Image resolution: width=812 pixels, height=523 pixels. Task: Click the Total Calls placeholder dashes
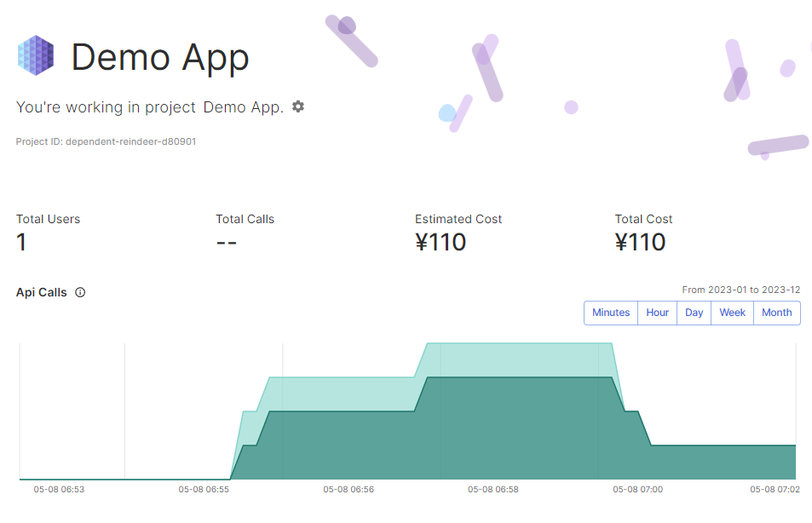pyautogui.click(x=226, y=243)
